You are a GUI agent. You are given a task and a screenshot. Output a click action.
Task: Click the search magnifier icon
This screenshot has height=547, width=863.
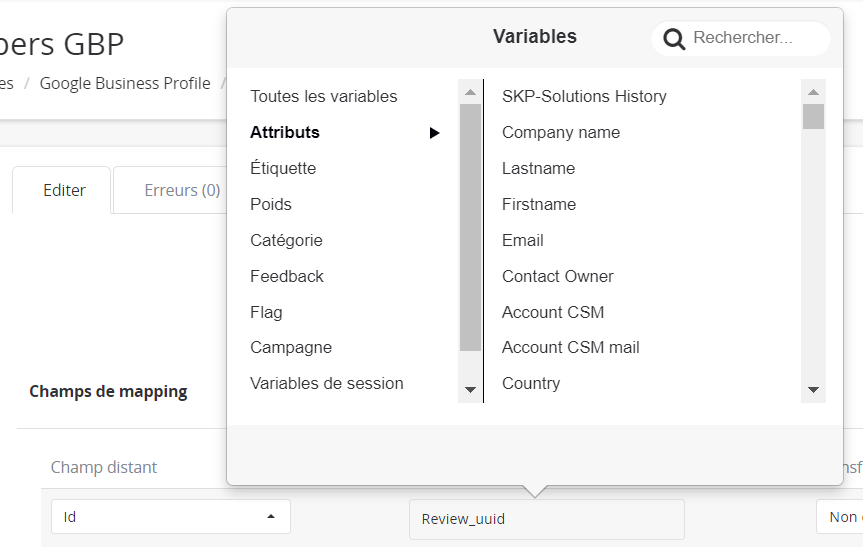pos(674,39)
